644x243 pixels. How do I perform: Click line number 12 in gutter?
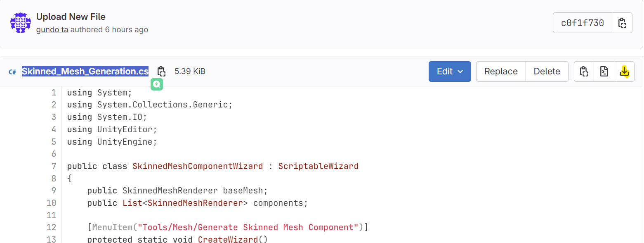click(51, 227)
